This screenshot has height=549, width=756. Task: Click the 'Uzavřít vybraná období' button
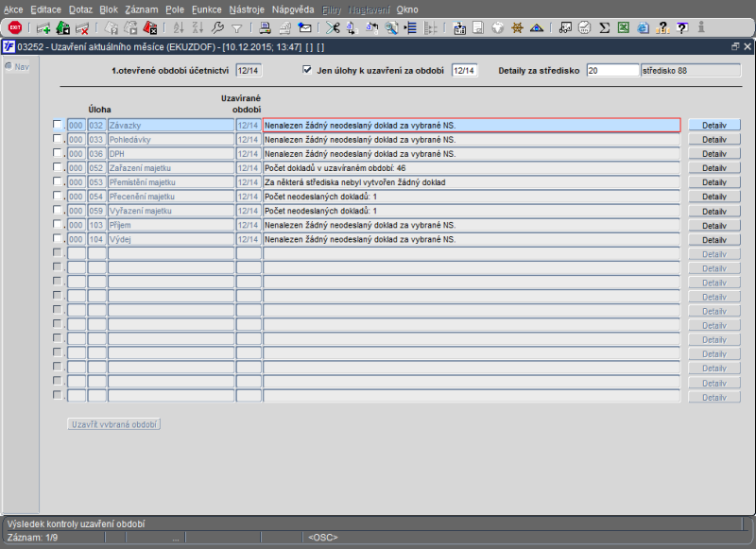coord(113,424)
